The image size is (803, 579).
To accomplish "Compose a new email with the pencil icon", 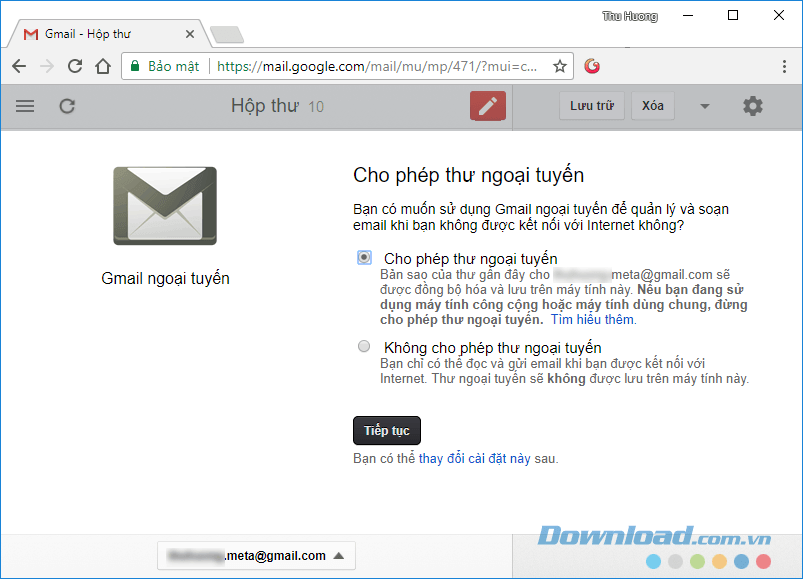I will coord(487,105).
